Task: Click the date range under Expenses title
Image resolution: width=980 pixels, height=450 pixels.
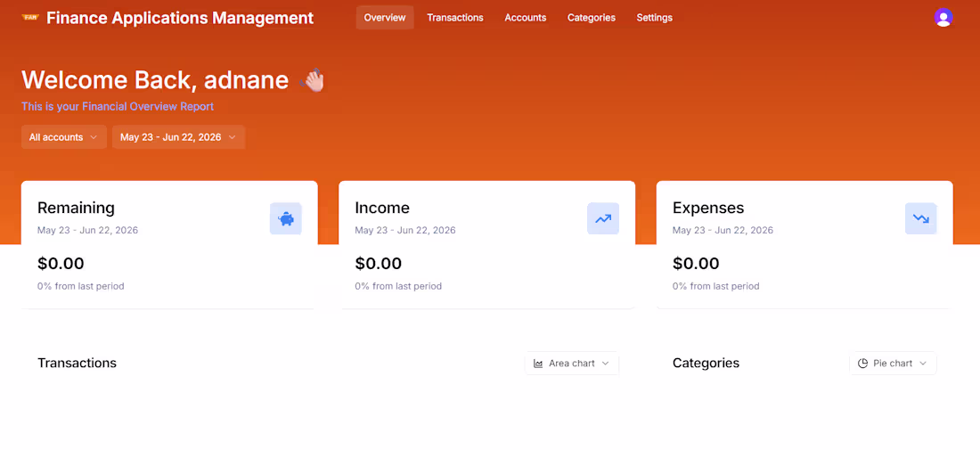Action: [723, 230]
